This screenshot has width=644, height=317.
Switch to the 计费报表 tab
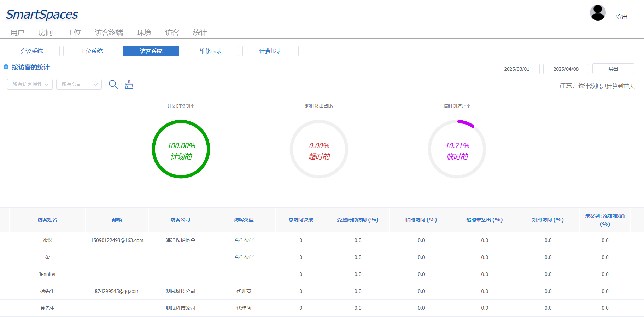click(270, 51)
